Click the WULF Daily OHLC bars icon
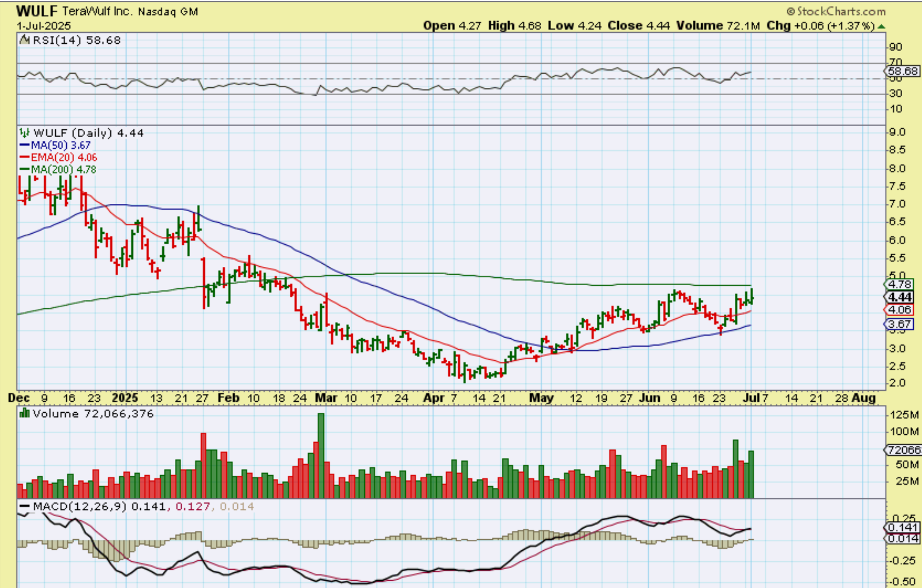The height and width of the screenshot is (588, 922). [x=24, y=133]
